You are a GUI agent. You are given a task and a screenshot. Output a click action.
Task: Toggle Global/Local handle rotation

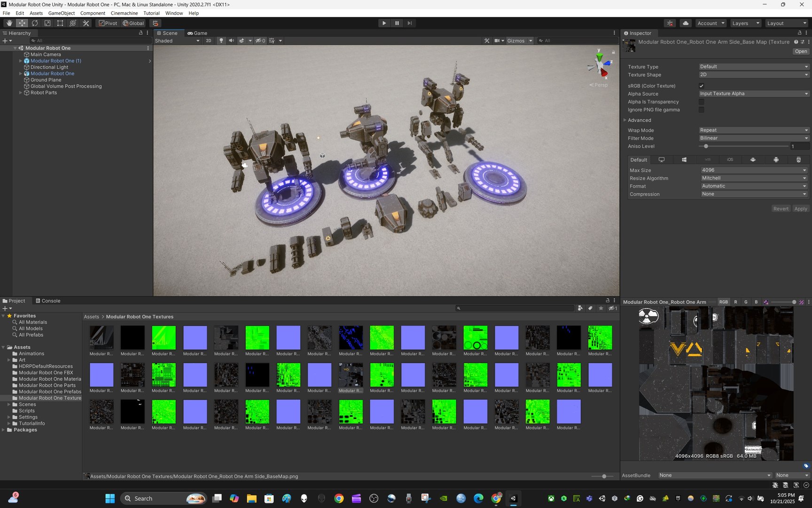click(x=133, y=23)
